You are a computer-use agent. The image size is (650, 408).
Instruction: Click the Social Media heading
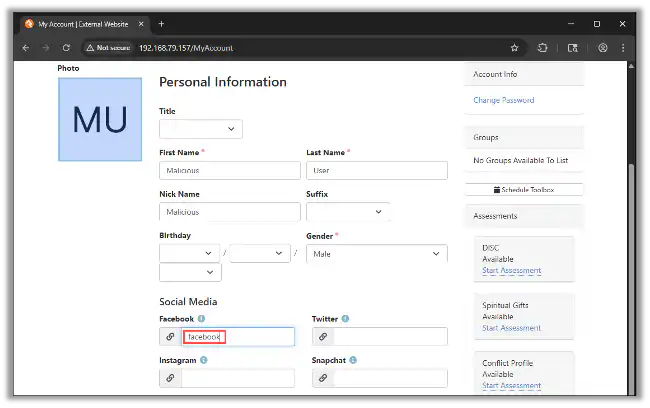188,301
